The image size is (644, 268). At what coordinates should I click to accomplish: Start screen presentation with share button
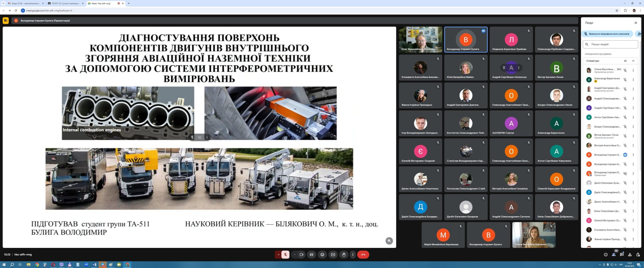click(333, 254)
